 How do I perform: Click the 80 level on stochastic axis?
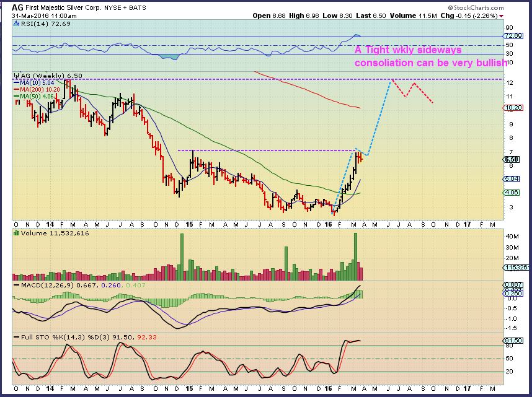tap(509, 346)
